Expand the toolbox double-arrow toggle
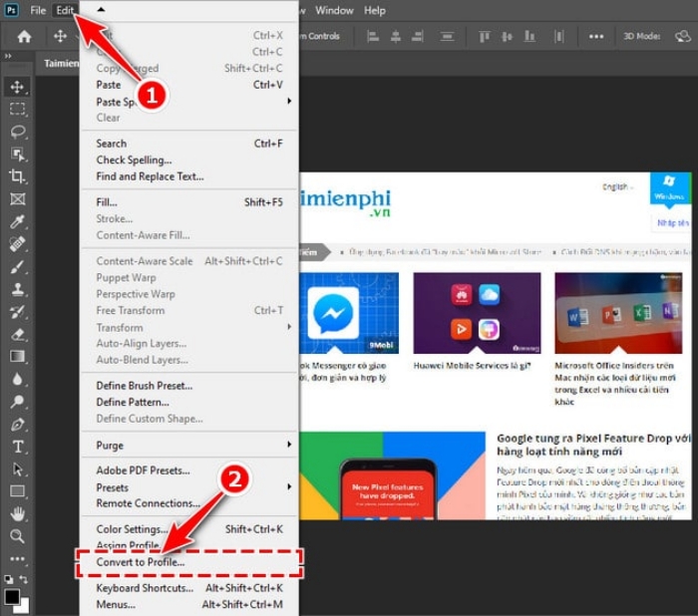698x616 pixels. point(8,56)
